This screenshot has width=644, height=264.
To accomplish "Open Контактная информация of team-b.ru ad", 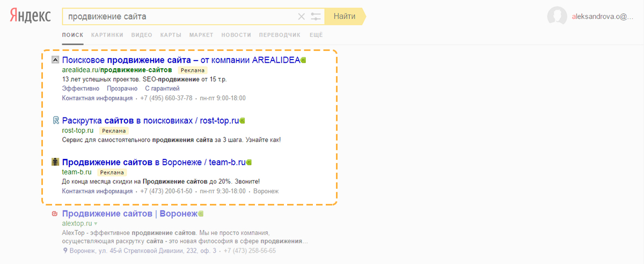I will [x=97, y=191].
